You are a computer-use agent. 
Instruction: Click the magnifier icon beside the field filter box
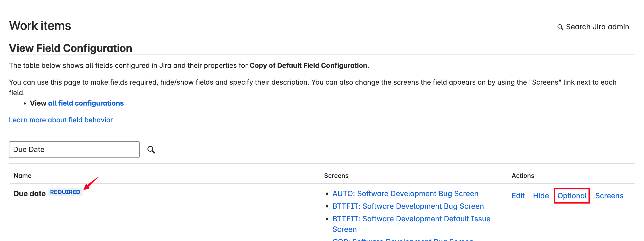click(x=151, y=150)
